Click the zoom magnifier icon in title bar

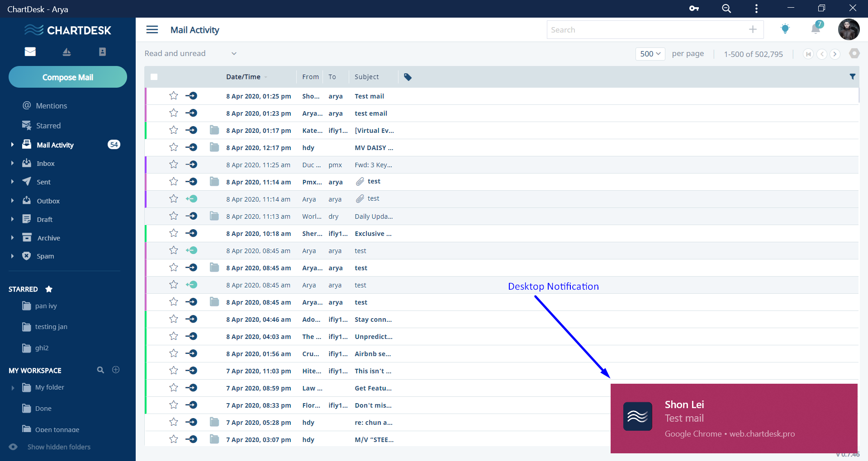click(726, 9)
